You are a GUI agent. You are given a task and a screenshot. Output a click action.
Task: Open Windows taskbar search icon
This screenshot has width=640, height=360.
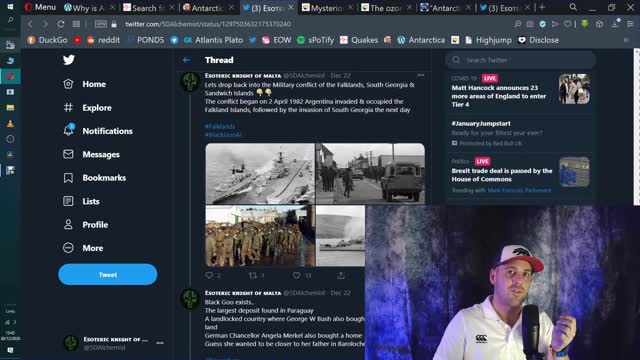(x=10, y=20)
